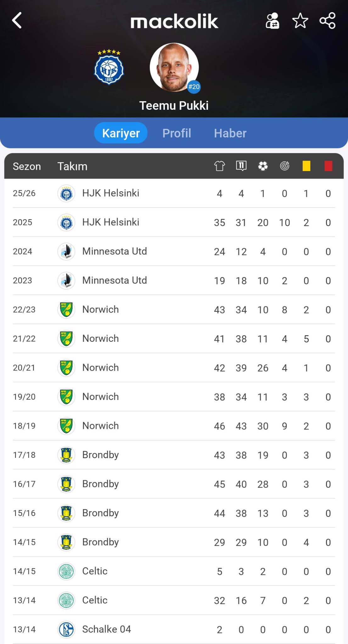Image resolution: width=348 pixels, height=644 pixels.
Task: Tap the appearances jersey column icon
Action: 219,166
